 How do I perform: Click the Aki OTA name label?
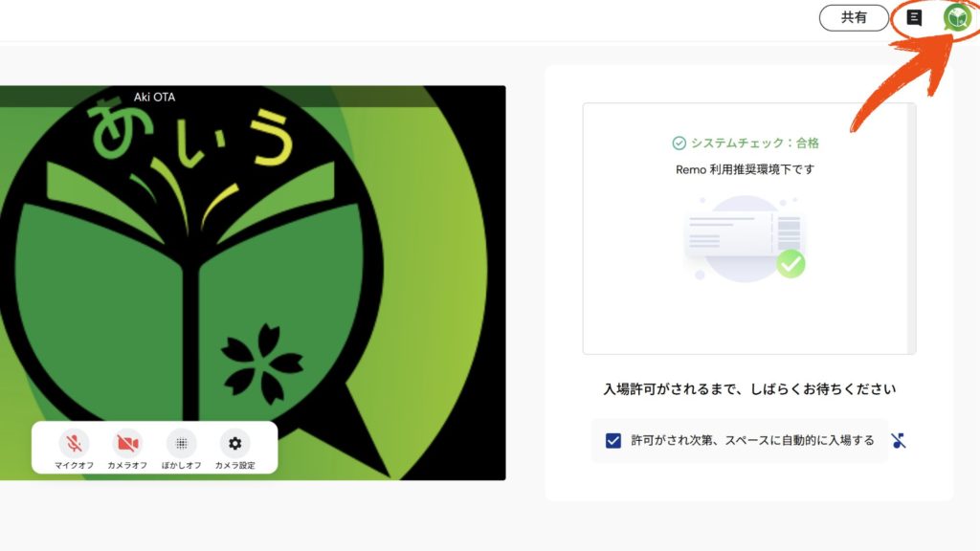tap(154, 97)
